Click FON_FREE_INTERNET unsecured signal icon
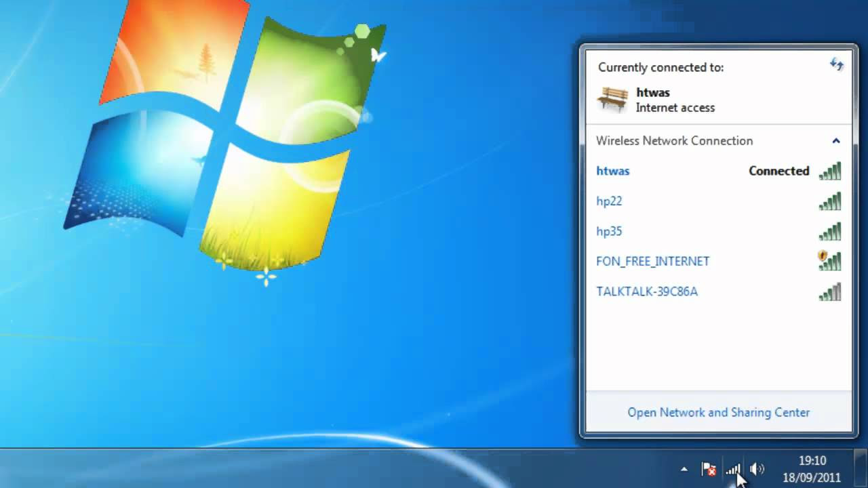868x488 pixels. pos(829,260)
